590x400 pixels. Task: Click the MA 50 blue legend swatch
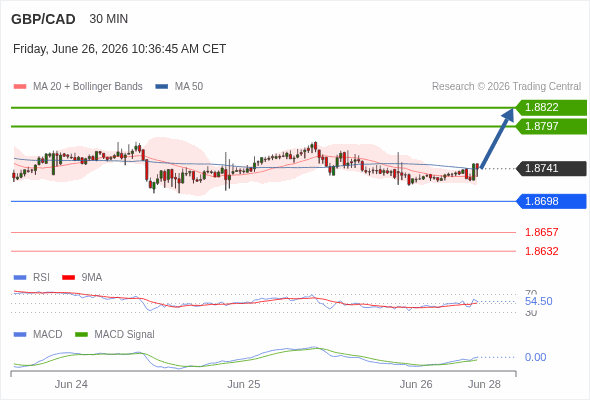(x=162, y=87)
